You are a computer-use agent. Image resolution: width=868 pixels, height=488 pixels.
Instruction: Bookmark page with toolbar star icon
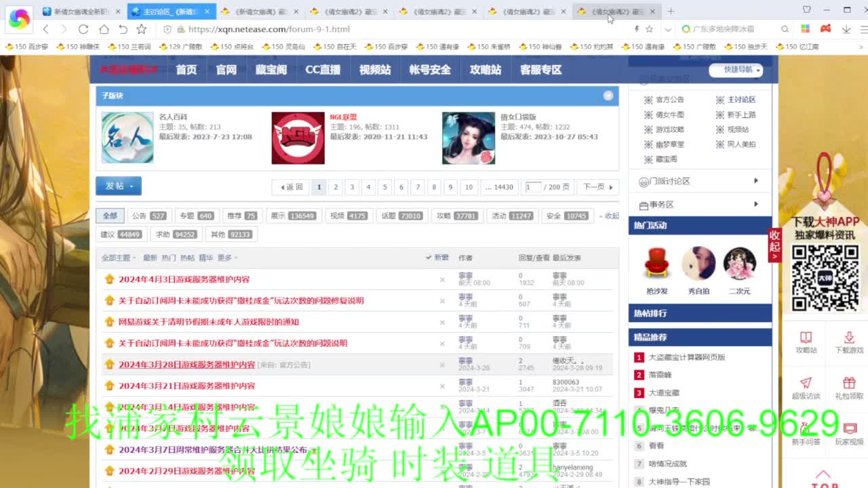pyautogui.click(x=141, y=29)
